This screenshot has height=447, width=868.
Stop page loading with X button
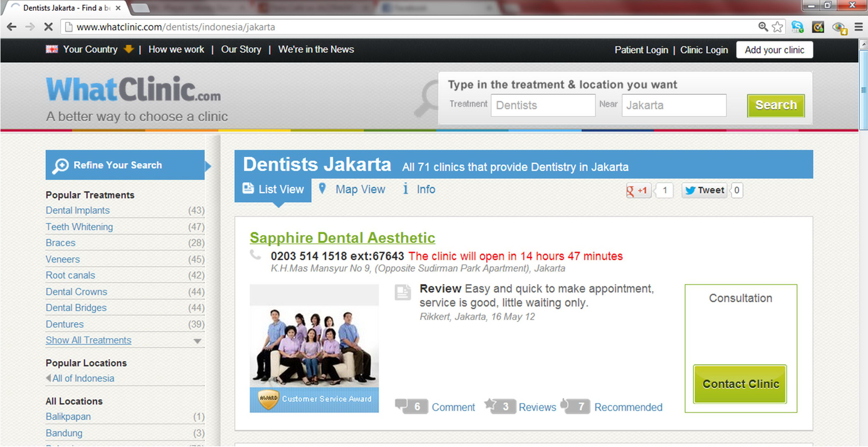pyautogui.click(x=49, y=27)
